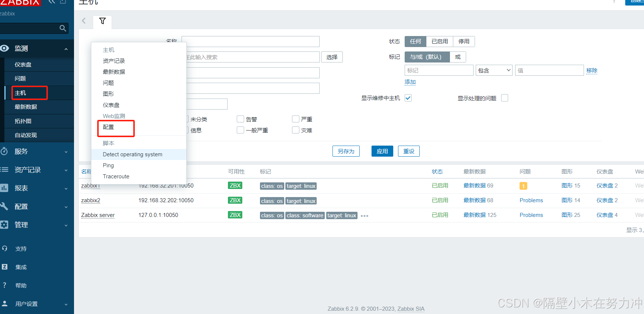Click the three dots after Zabbix server tags
This screenshot has width=644, height=314.
(365, 216)
